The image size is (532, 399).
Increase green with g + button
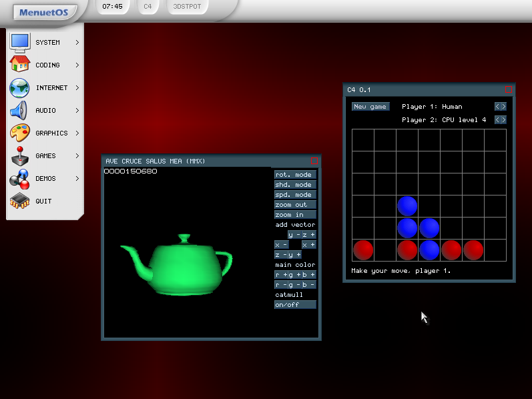(294, 275)
